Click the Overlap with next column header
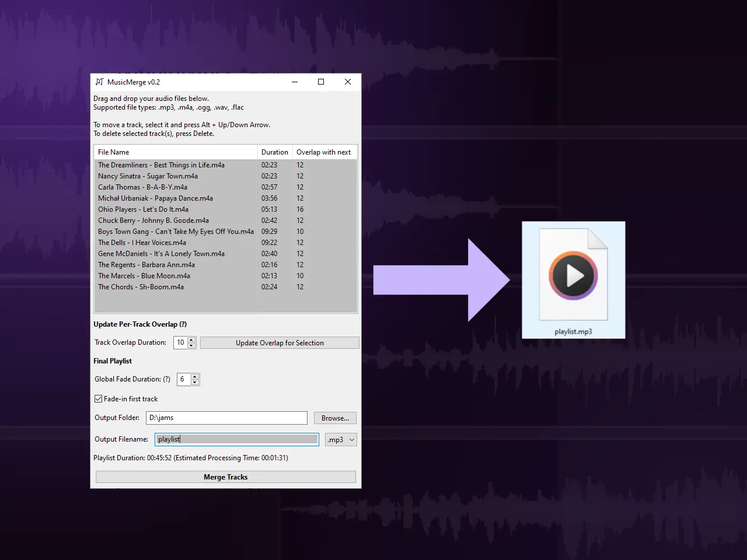747x560 pixels. coord(324,152)
